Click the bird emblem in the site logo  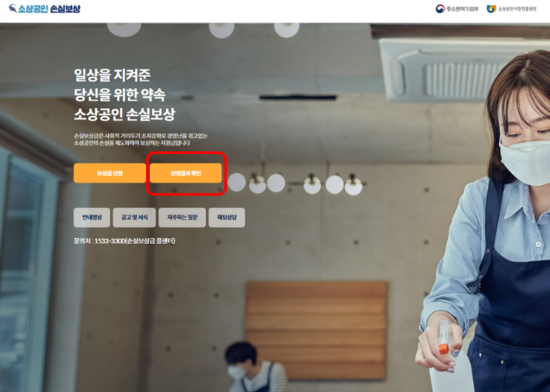tap(13, 8)
